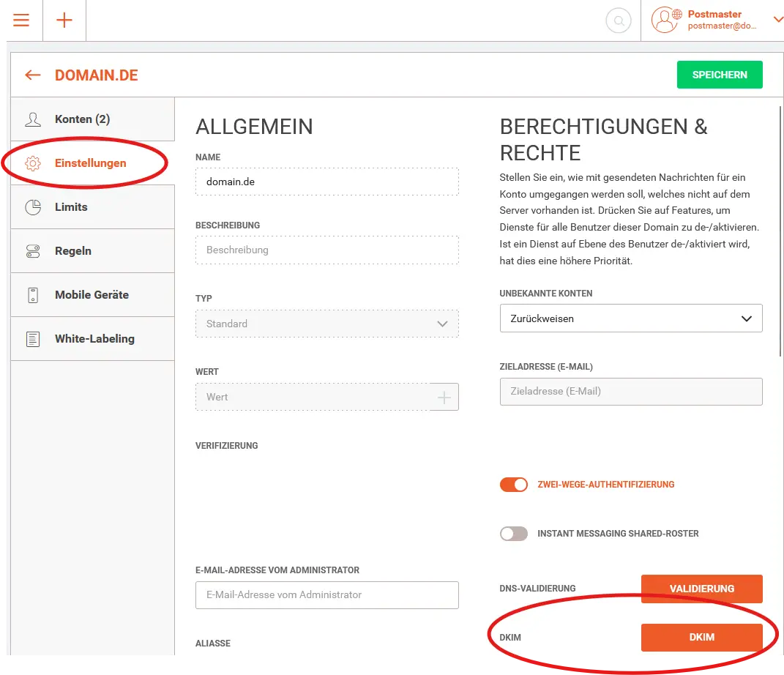The image size is (784, 675).
Task: Go back with the left arrow
Action: [33, 75]
